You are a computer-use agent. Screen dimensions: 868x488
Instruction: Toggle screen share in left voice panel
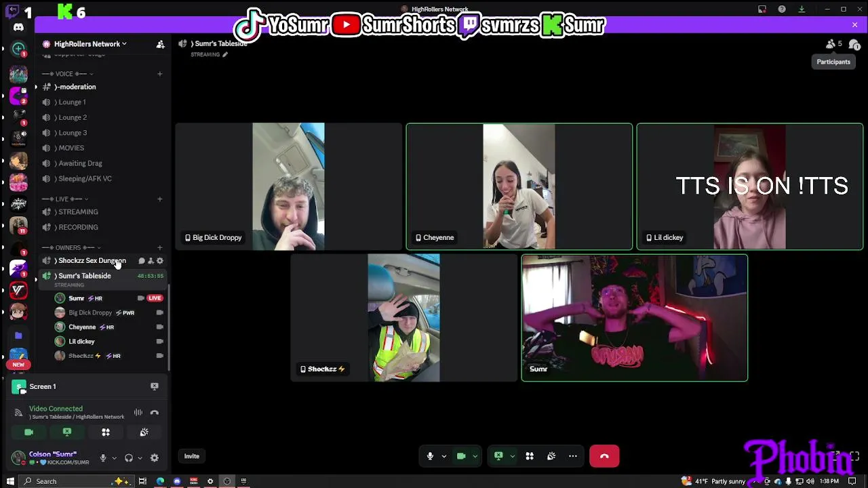67,432
